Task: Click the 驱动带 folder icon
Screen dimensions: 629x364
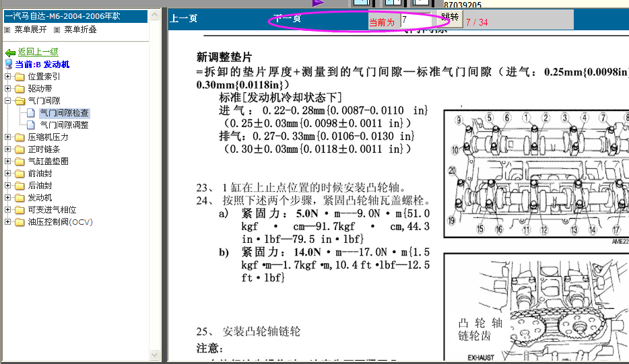Action: click(20, 89)
